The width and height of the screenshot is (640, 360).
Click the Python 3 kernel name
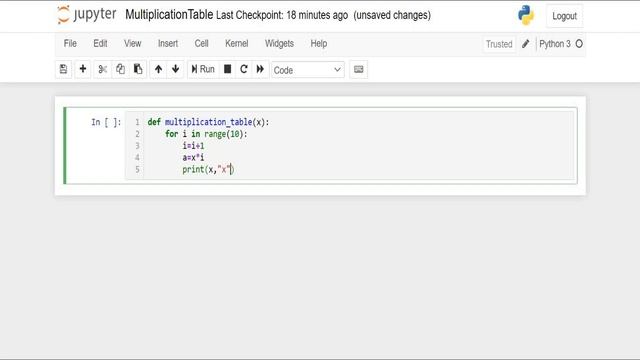555,44
